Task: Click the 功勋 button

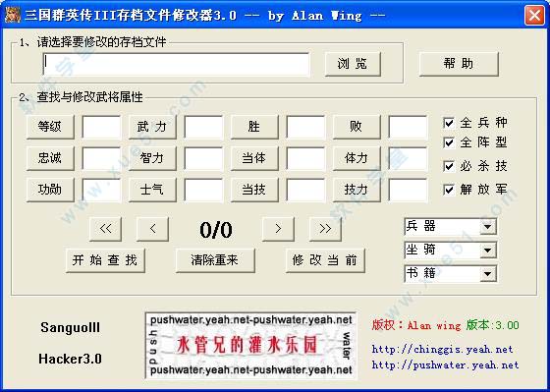Action: pyautogui.click(x=50, y=190)
